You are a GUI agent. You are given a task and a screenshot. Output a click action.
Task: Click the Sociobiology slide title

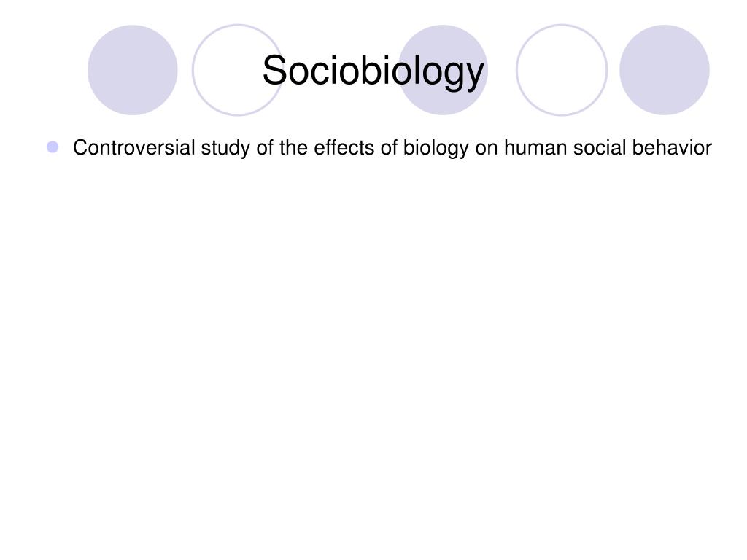[373, 71]
